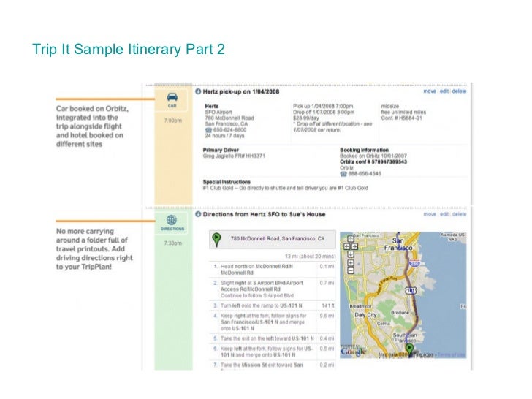Click edit link for Directions section
The width and height of the screenshot is (532, 399).
coord(444,214)
